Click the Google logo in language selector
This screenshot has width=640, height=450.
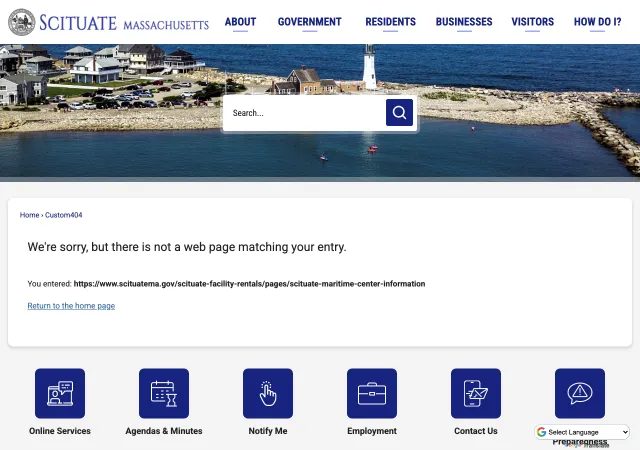tap(542, 432)
